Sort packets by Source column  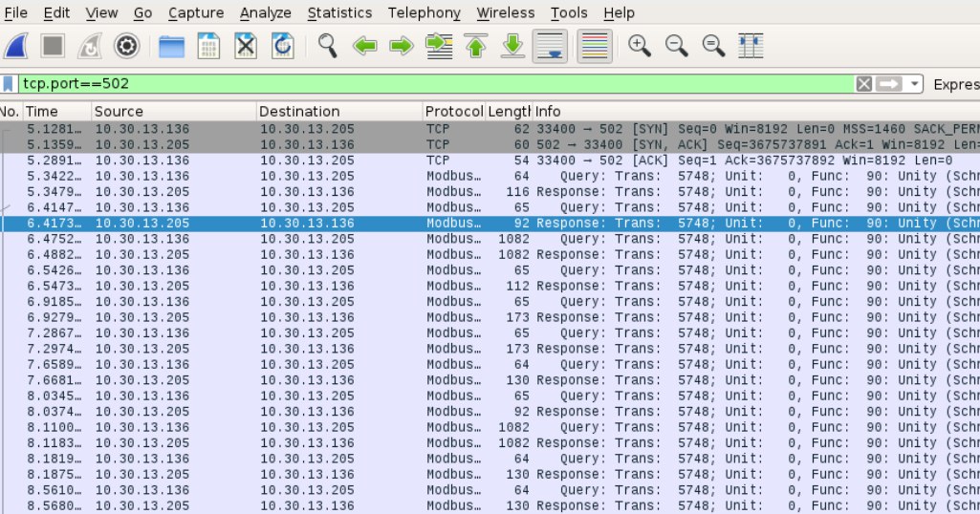[x=174, y=111]
